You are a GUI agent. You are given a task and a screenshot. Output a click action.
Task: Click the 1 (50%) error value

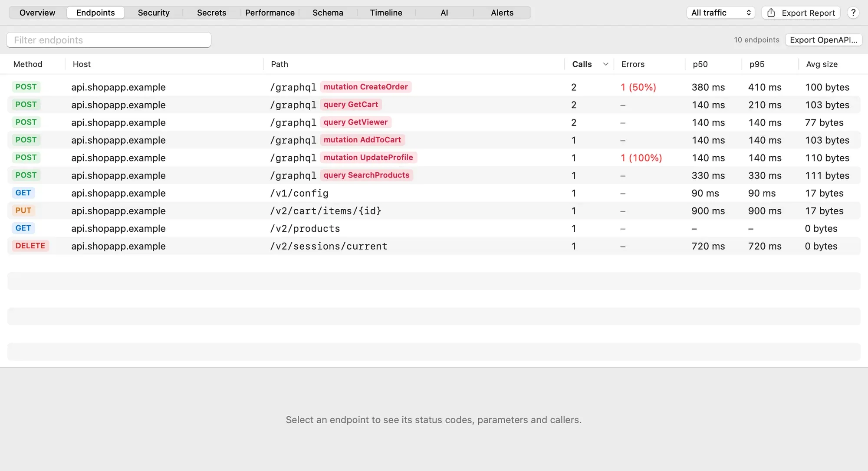[638, 87]
